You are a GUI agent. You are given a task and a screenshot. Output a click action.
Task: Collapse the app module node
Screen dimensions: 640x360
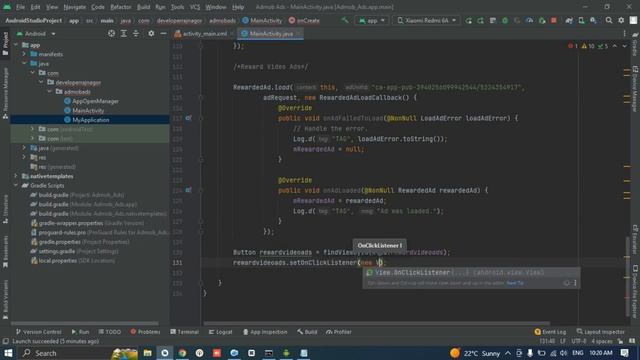click(x=16, y=45)
